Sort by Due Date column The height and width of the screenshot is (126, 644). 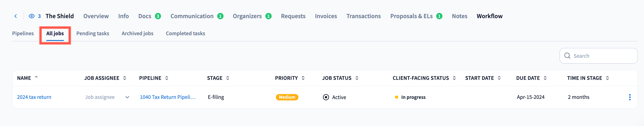click(x=545, y=78)
